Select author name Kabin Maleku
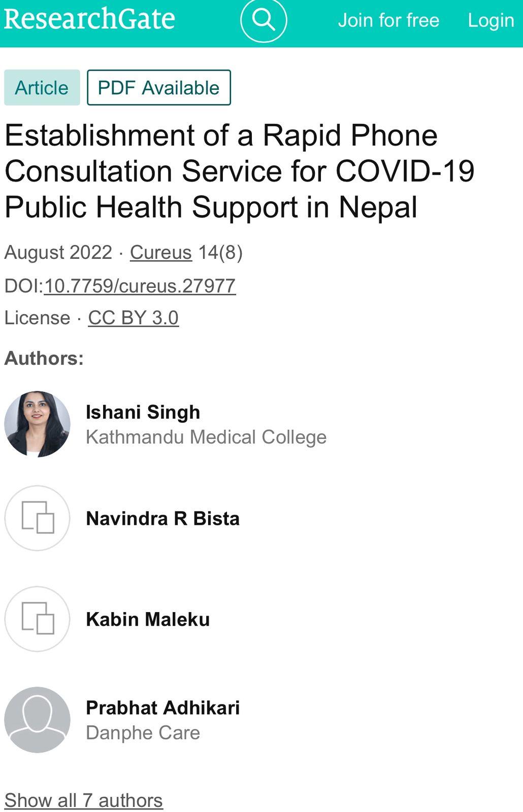 point(147,619)
